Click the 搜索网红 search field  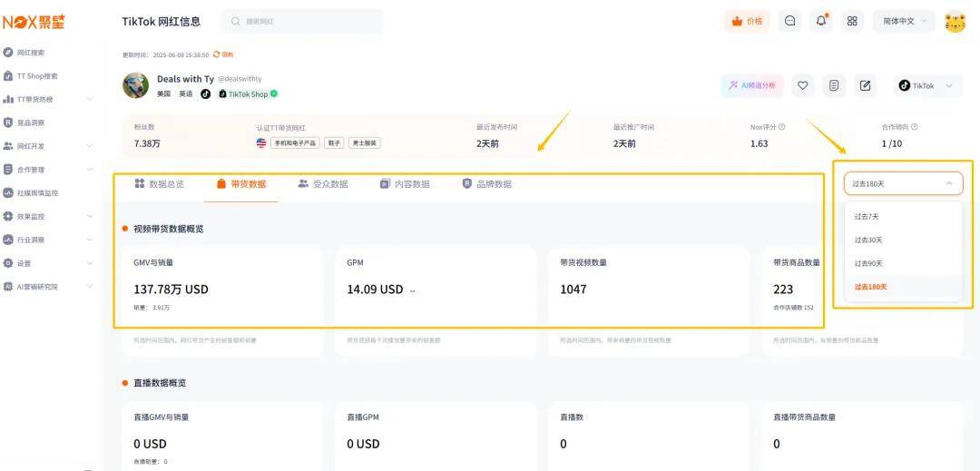point(302,21)
